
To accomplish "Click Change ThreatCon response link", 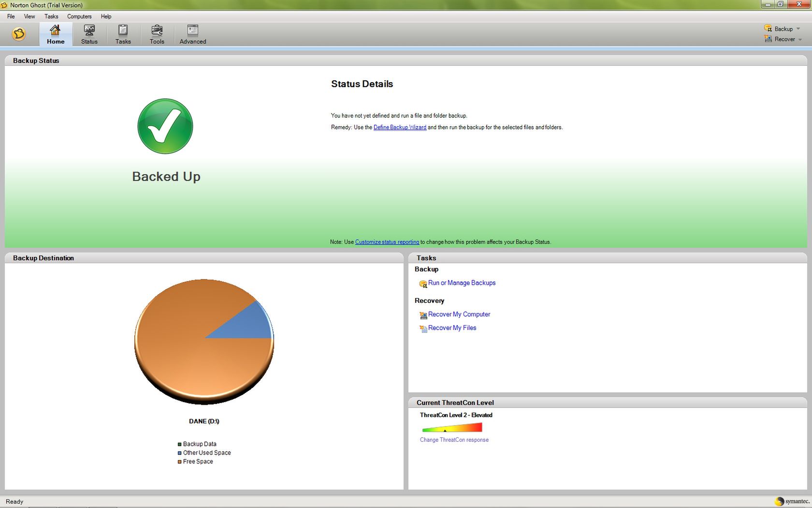I will [454, 440].
